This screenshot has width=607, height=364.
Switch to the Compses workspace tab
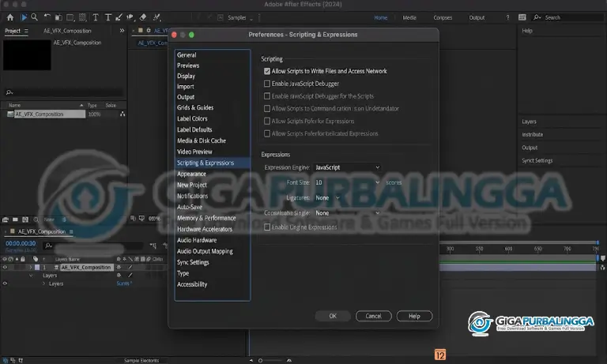(x=443, y=18)
